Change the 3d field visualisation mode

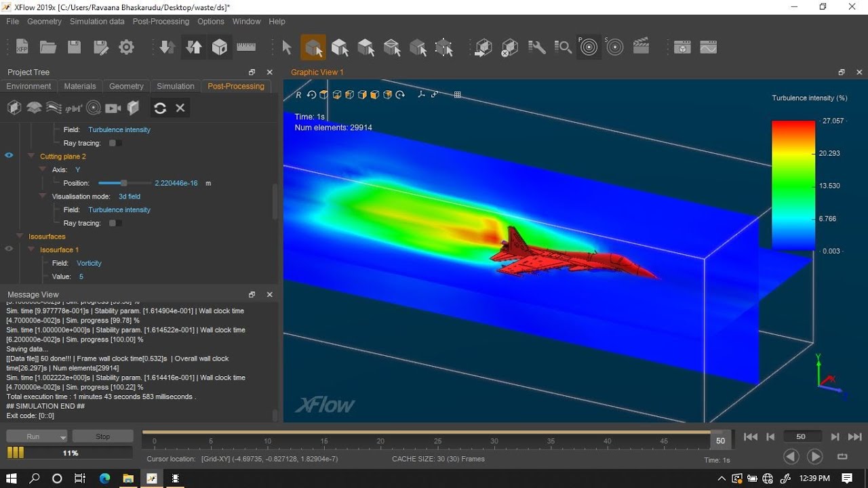pos(130,197)
